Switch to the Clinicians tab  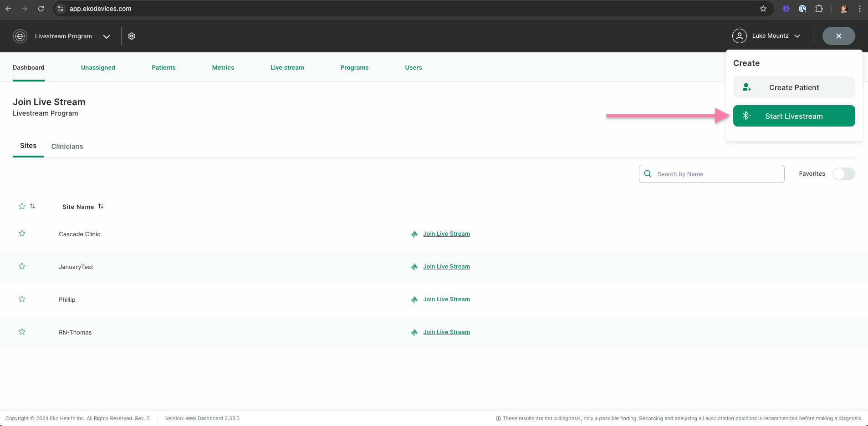(x=67, y=147)
